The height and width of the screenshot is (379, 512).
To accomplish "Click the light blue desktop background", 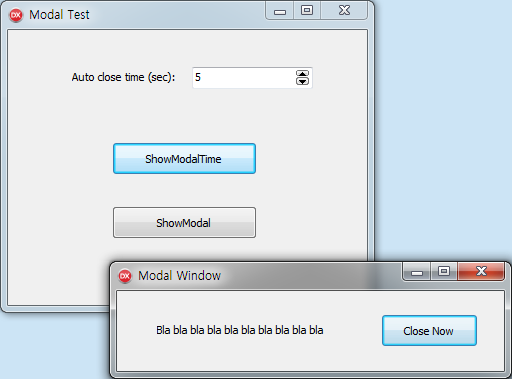I will pos(443,133).
